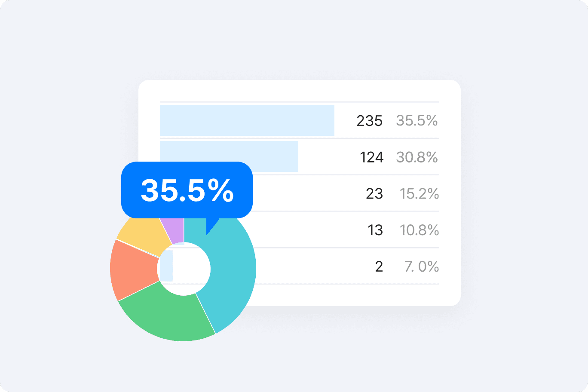Click the count 2 in the last row
The height and width of the screenshot is (392, 588).
(379, 267)
